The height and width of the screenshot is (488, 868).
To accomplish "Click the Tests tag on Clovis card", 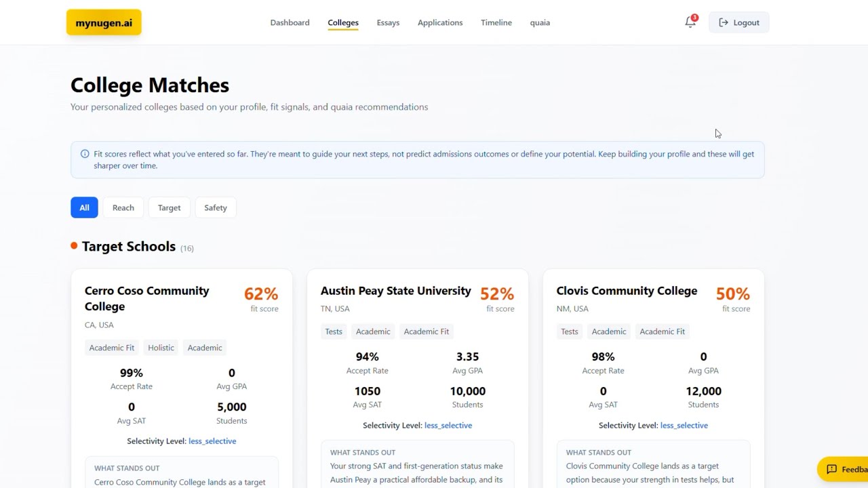I will click(x=570, y=331).
